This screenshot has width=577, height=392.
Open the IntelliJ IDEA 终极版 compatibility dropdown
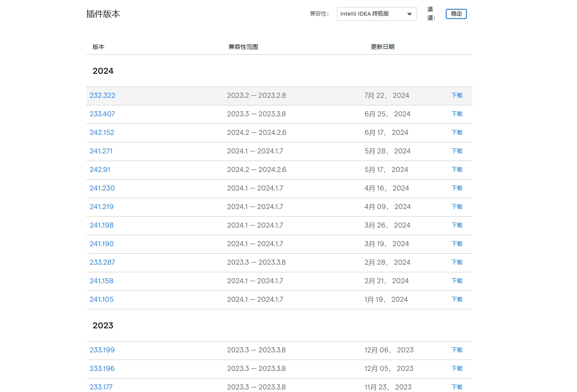(377, 14)
